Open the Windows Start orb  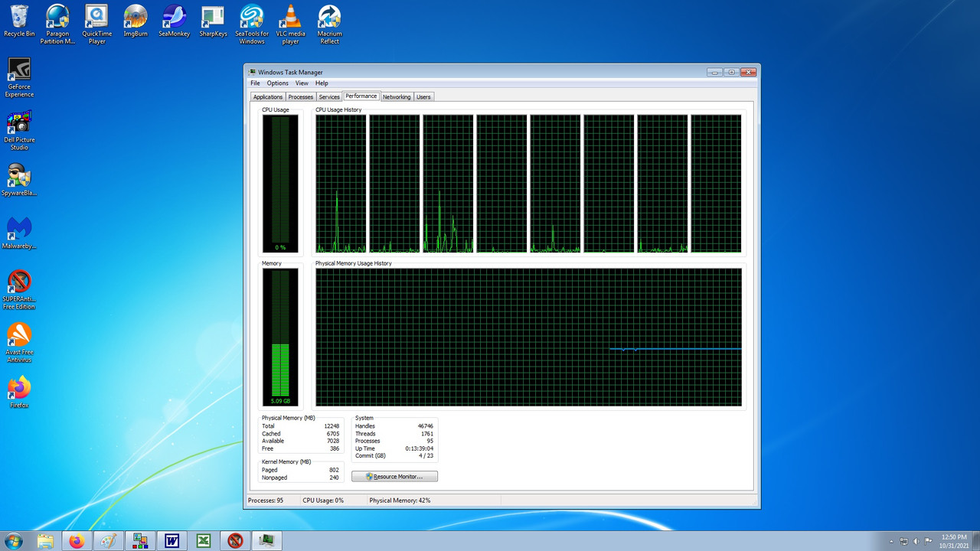[14, 541]
